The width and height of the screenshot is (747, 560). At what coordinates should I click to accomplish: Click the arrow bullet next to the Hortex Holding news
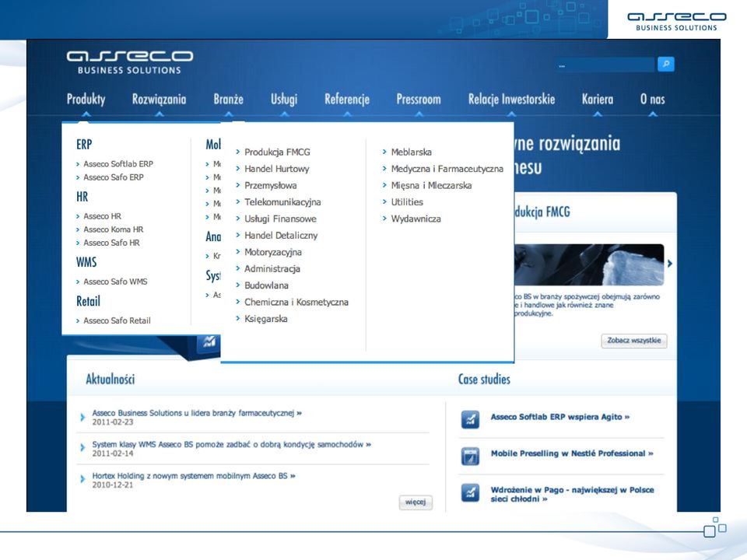click(x=82, y=478)
